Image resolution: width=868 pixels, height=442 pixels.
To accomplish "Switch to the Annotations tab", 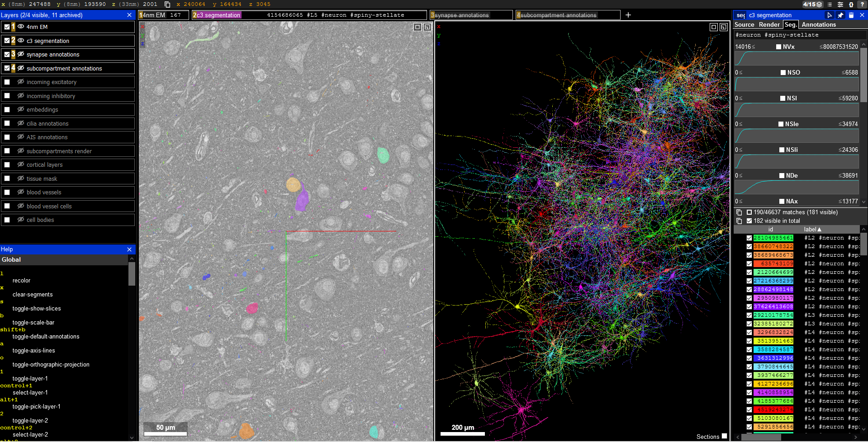I will pos(819,25).
